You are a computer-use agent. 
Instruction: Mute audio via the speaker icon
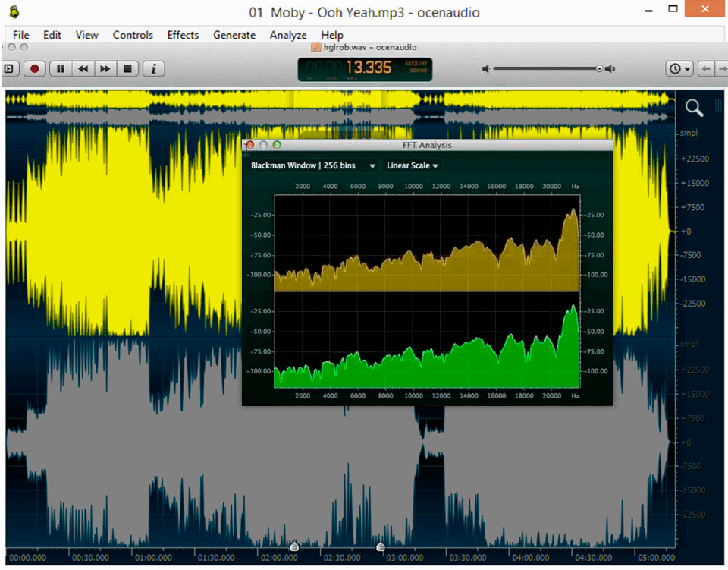coord(485,68)
